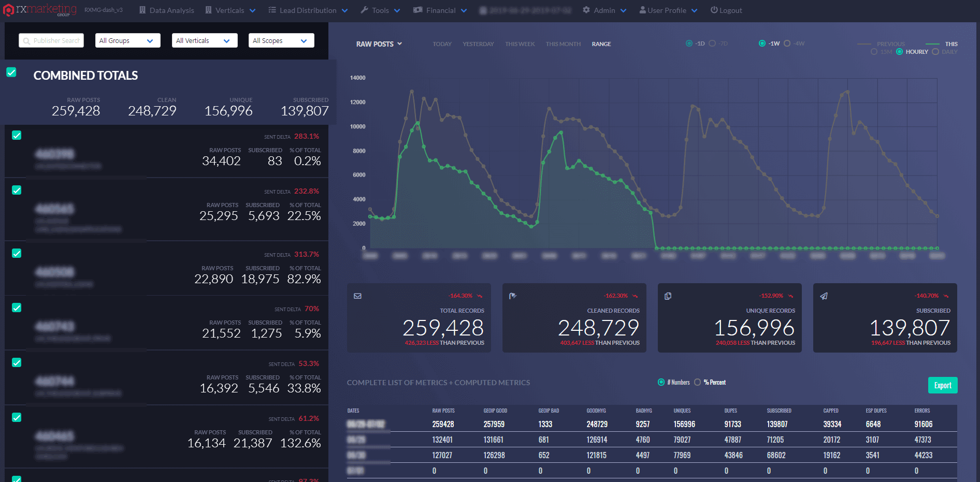Click the RAW POSTS column header

443,411
